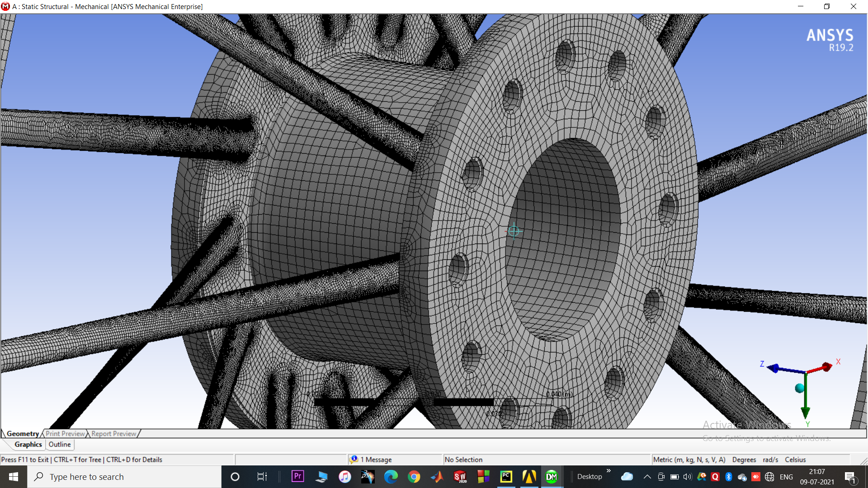Image resolution: width=868 pixels, height=488 pixels.
Task: Expand the Desktop toolbar chevron
Action: click(x=609, y=471)
